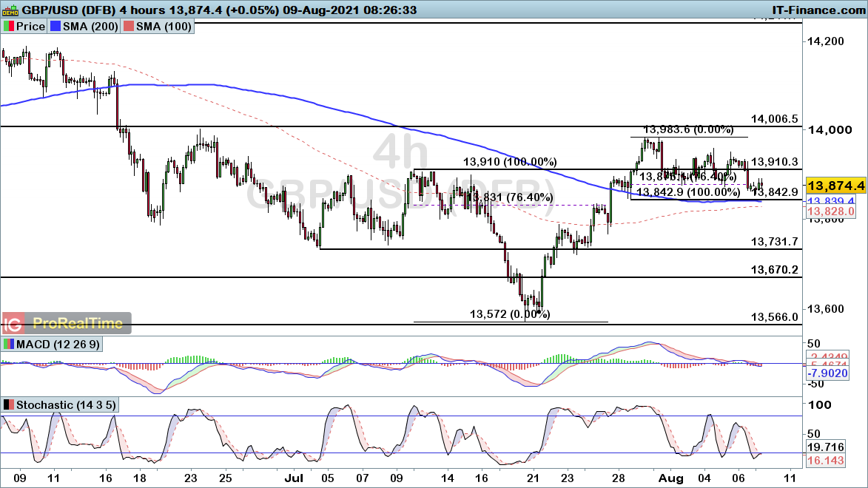Screen dimensions: 868x488
Task: Open SMA (200) indicator settings label
Action: (x=90, y=26)
